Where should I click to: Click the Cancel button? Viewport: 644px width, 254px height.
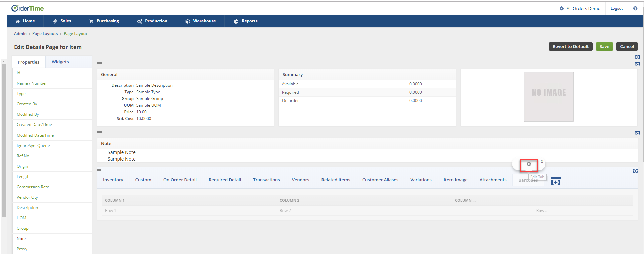point(627,46)
